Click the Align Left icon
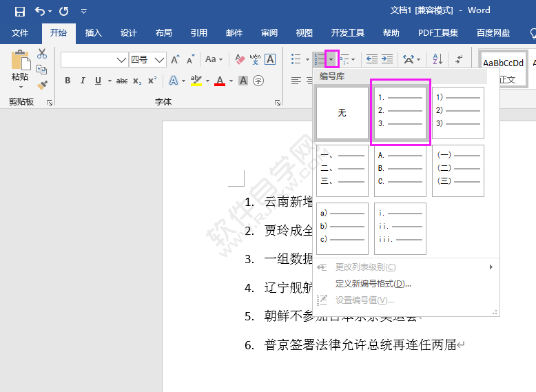Viewport: 536px width, 392px height. 296,81
